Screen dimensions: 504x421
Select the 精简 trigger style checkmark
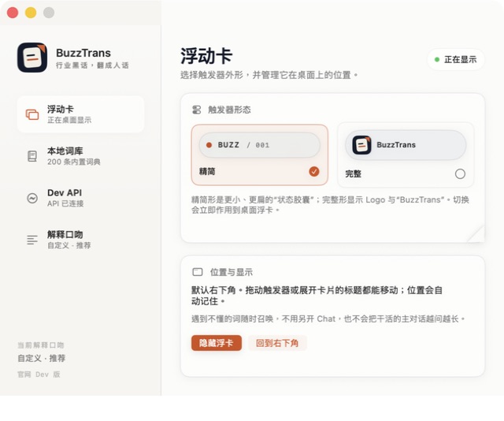tap(314, 172)
